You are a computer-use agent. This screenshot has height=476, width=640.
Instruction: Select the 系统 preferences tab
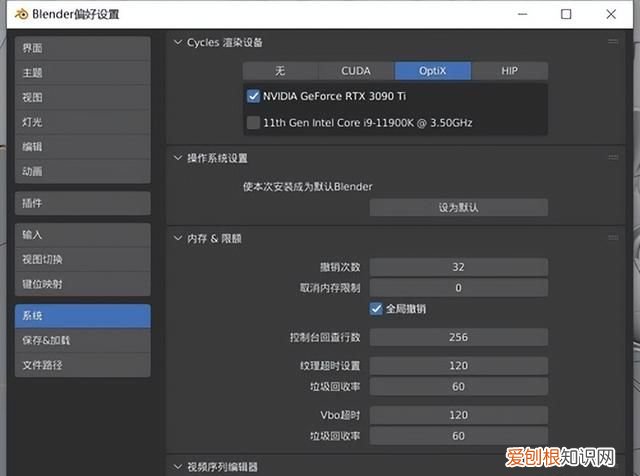point(83,316)
